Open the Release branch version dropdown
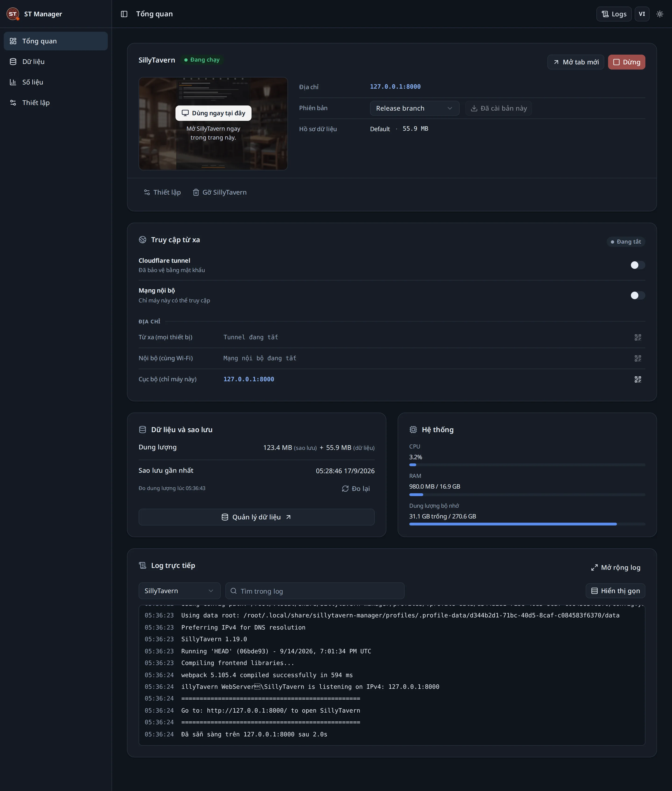This screenshot has width=672, height=791. tap(414, 108)
